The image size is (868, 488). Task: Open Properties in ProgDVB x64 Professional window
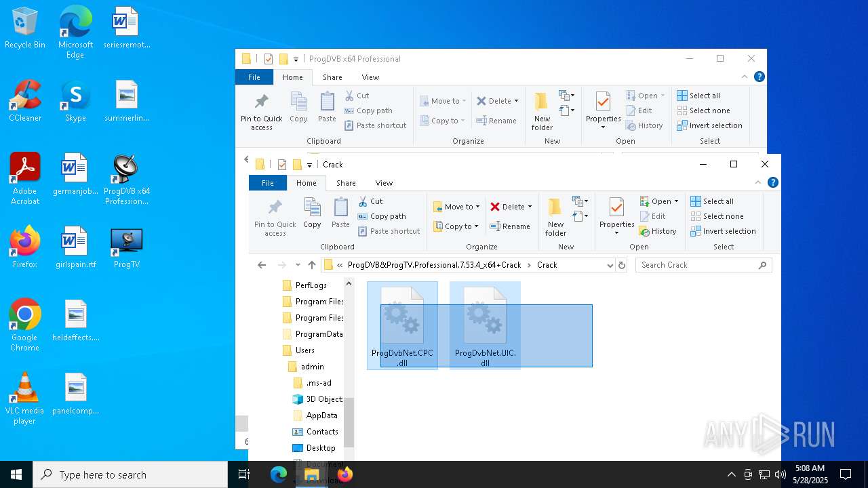(603, 106)
